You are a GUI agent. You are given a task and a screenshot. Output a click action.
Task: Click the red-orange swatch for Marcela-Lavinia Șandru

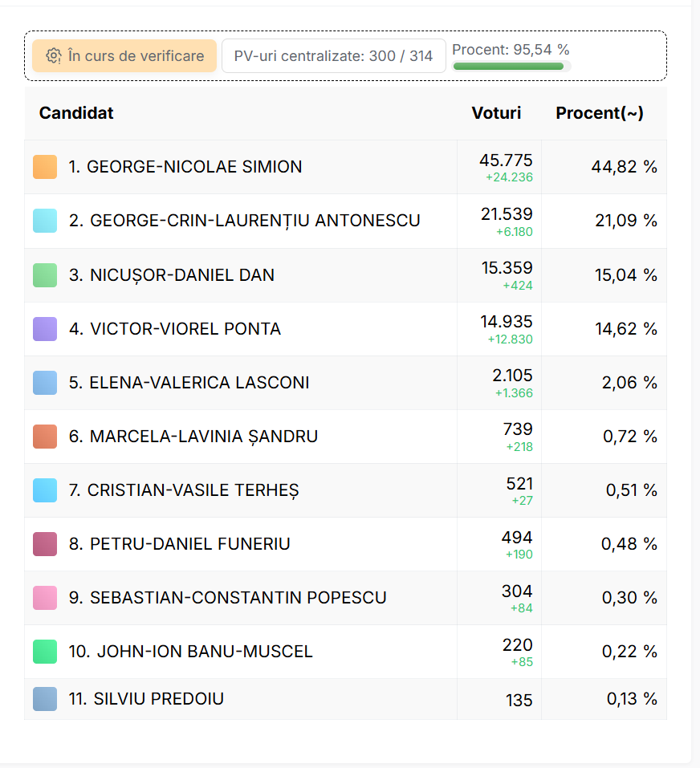pos(45,437)
